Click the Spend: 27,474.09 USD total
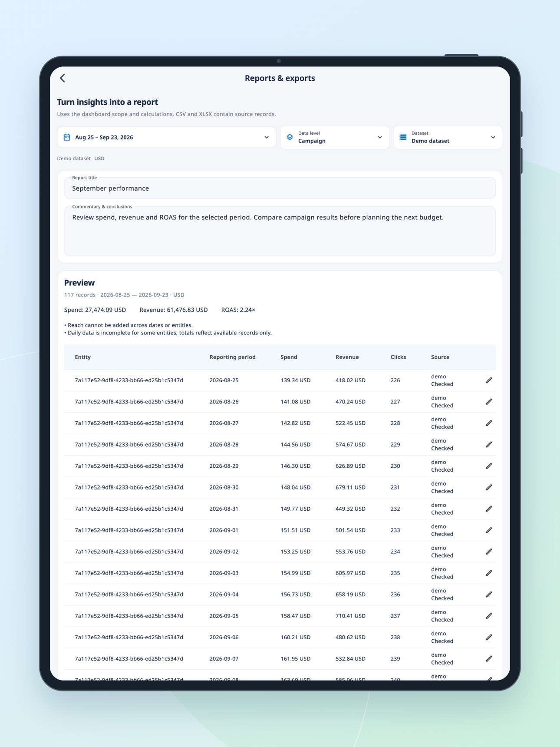This screenshot has width=560, height=747. click(x=95, y=310)
